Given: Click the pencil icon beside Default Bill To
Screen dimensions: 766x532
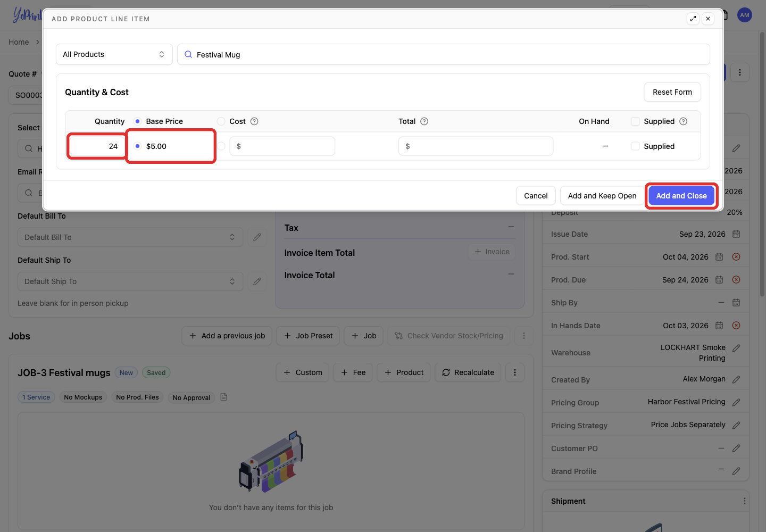Looking at the screenshot, I should (257, 237).
